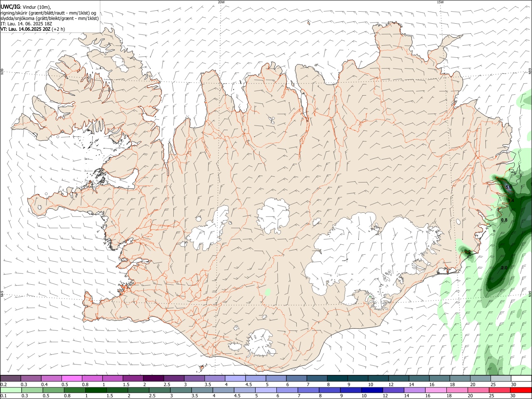
Task: Click the '0.2' label in top legend
Action: click(x=3, y=384)
